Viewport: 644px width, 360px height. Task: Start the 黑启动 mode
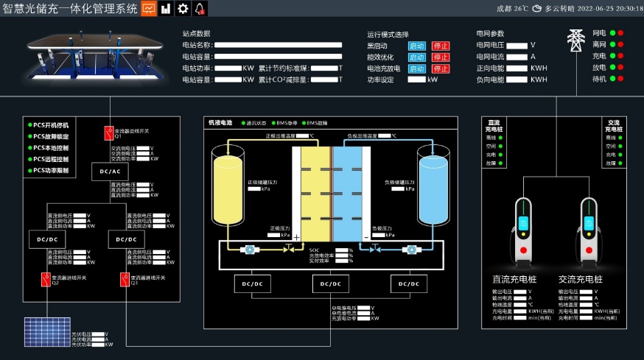click(417, 46)
